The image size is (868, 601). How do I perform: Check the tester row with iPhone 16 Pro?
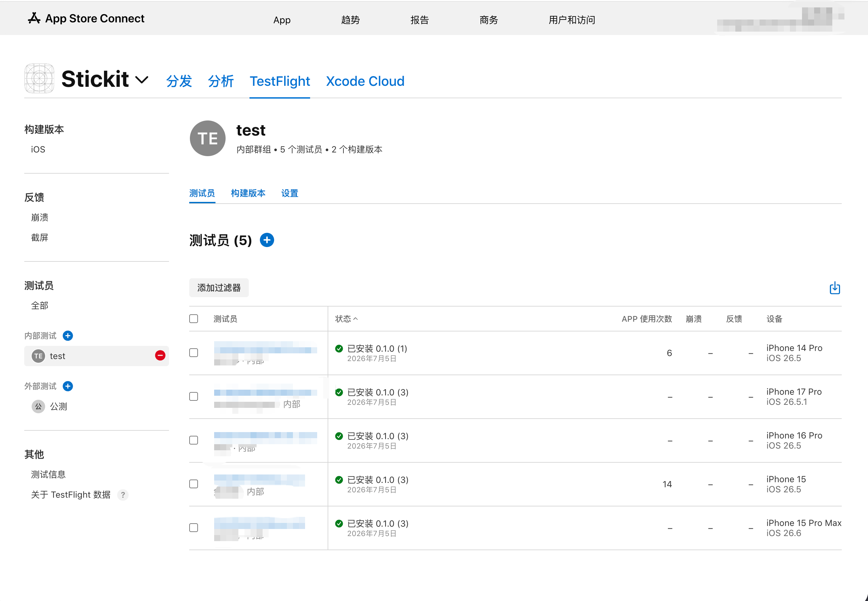194,440
